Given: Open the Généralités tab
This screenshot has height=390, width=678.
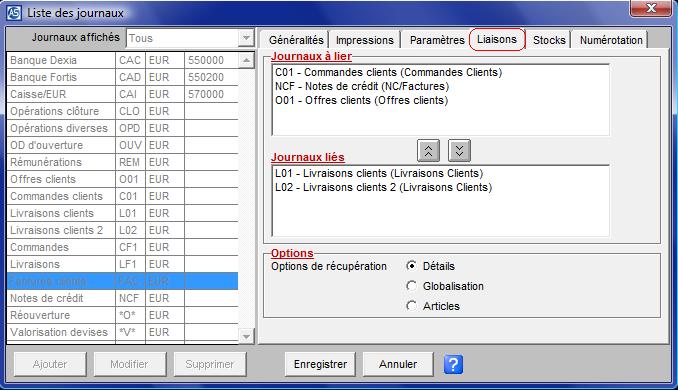Looking at the screenshot, I should point(296,40).
